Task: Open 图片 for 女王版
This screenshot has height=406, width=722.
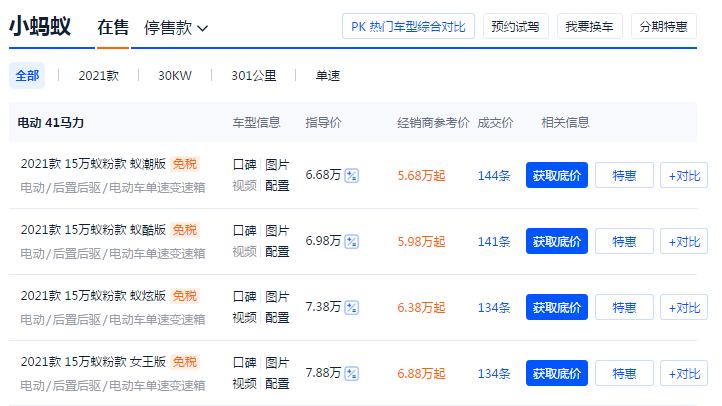Action: tap(277, 363)
